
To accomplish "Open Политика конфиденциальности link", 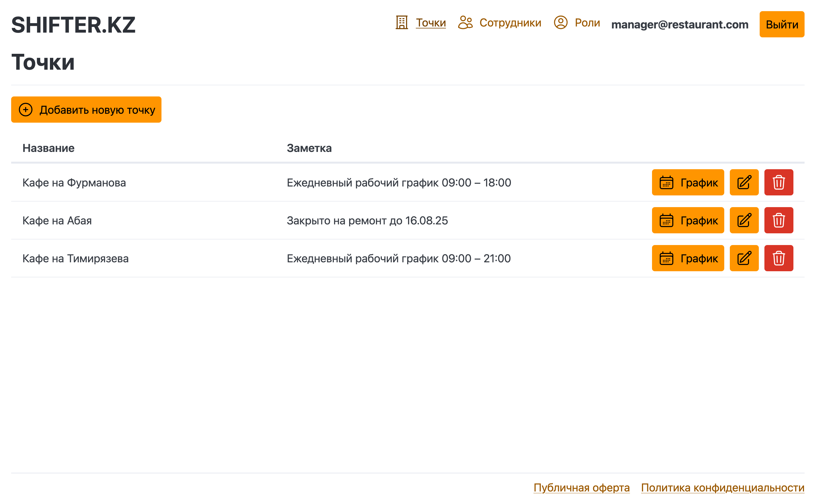I will click(x=722, y=487).
